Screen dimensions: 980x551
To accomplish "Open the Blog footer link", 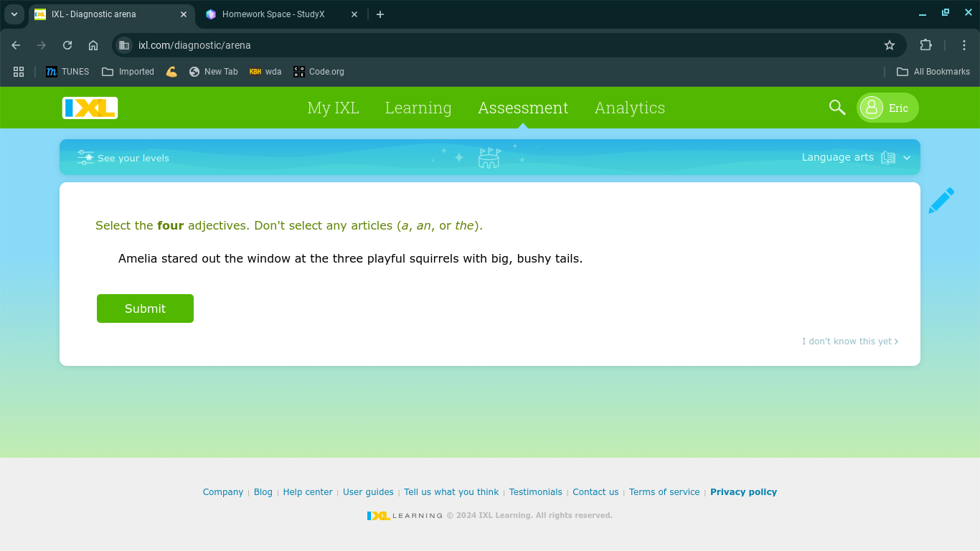I will 263,492.
